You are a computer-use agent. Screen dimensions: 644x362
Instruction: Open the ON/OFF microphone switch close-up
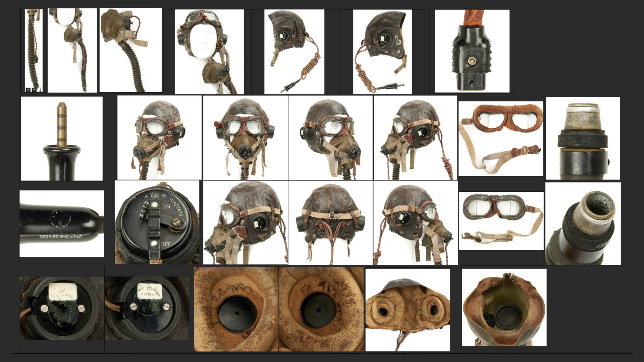coord(157,222)
